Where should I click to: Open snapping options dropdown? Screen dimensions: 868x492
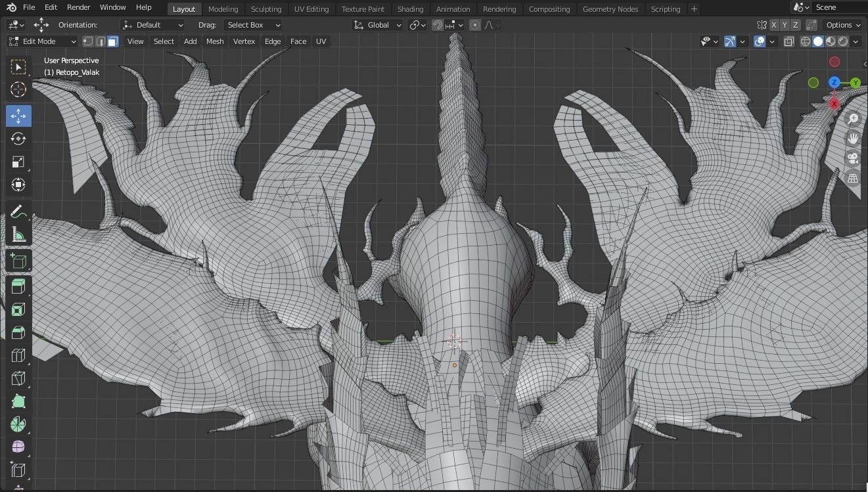pos(455,25)
